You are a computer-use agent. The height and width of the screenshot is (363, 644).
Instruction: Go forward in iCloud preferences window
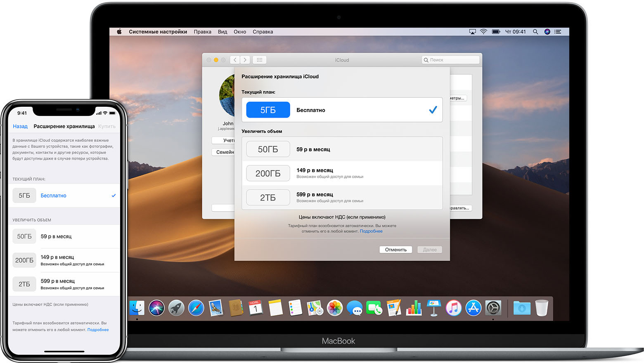(245, 60)
